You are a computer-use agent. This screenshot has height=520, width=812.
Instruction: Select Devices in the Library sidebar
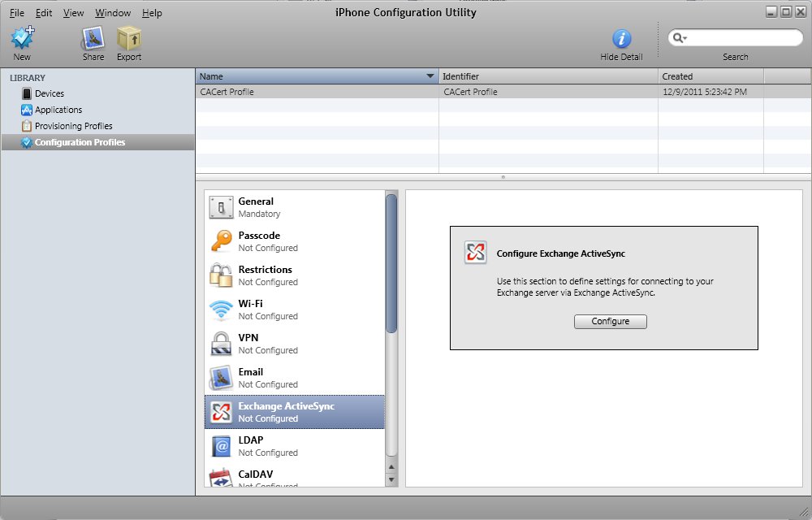point(49,93)
